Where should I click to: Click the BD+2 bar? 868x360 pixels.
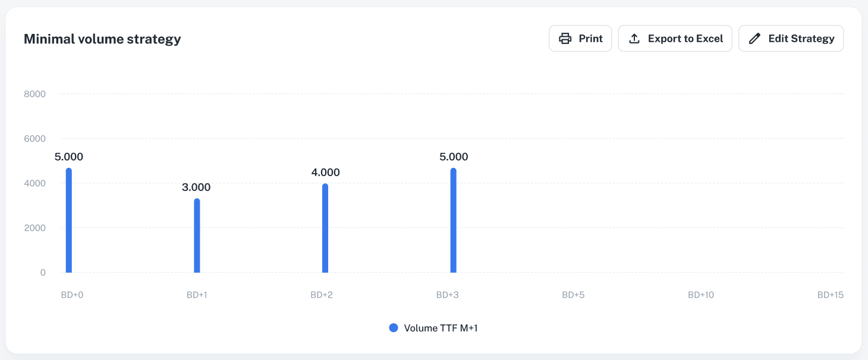pyautogui.click(x=325, y=228)
